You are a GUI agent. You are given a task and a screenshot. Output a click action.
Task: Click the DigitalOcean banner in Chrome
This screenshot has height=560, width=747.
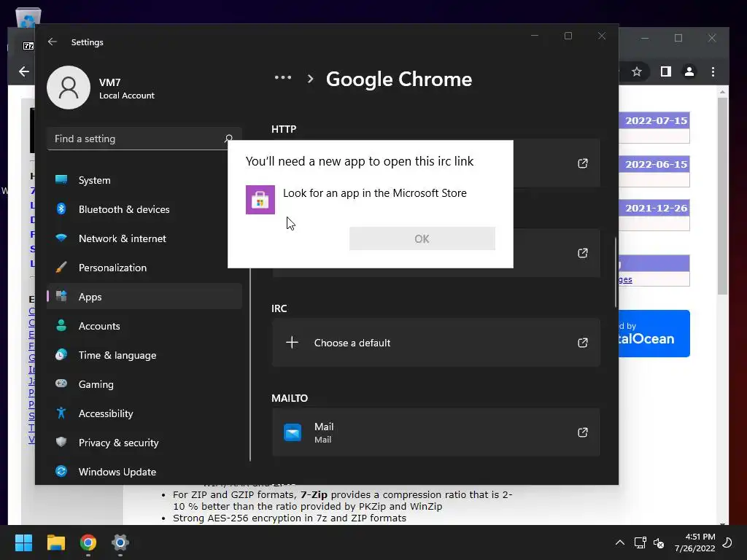point(654,333)
